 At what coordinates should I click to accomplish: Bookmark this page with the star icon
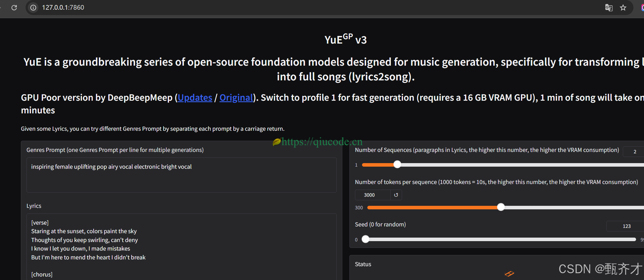click(x=623, y=8)
